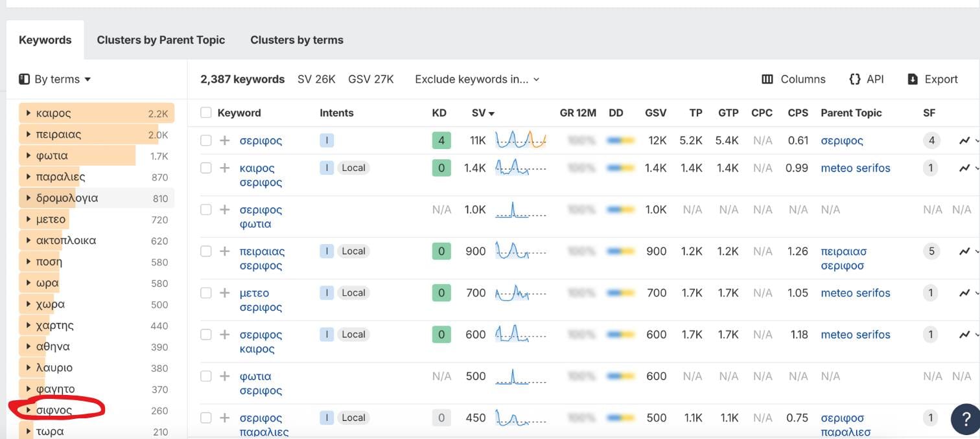Click the Export download icon
This screenshot has width=980, height=439.
pyautogui.click(x=913, y=79)
